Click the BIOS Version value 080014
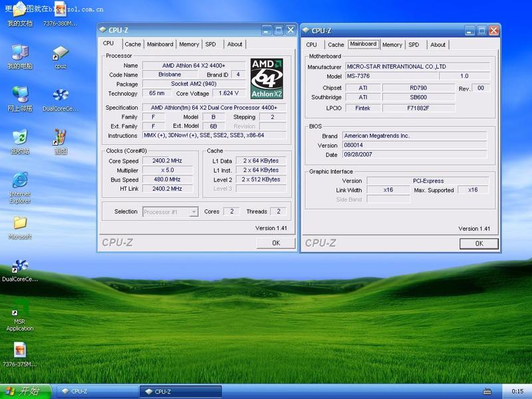This screenshot has height=399, width=532. pos(414,145)
